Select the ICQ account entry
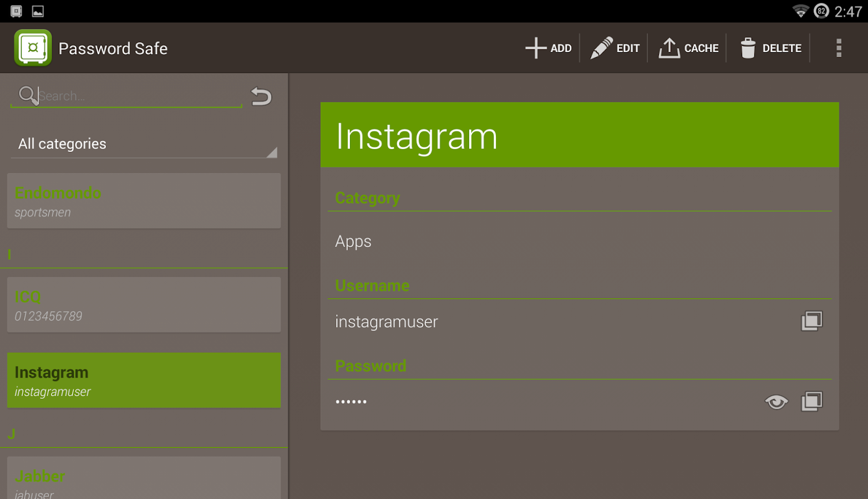The image size is (868, 499). tap(144, 304)
